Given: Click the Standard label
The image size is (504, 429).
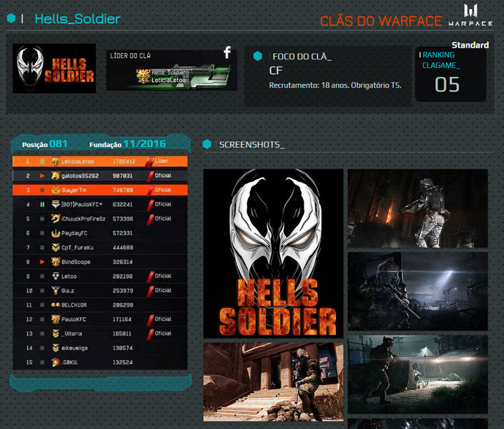Looking at the screenshot, I should (470, 45).
